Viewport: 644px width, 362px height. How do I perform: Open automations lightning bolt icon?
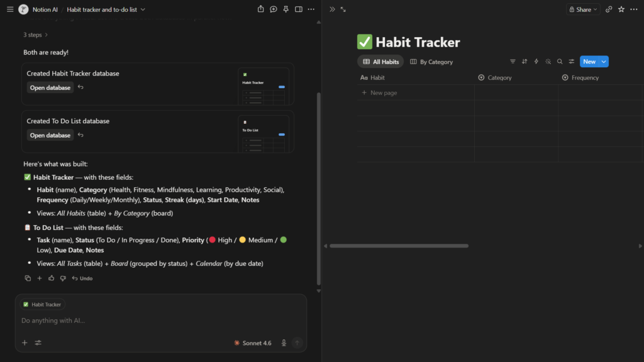(536, 62)
